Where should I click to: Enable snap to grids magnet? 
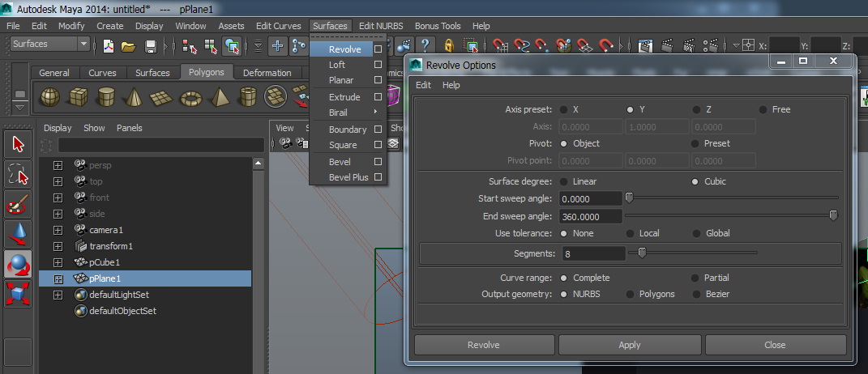coord(501,45)
